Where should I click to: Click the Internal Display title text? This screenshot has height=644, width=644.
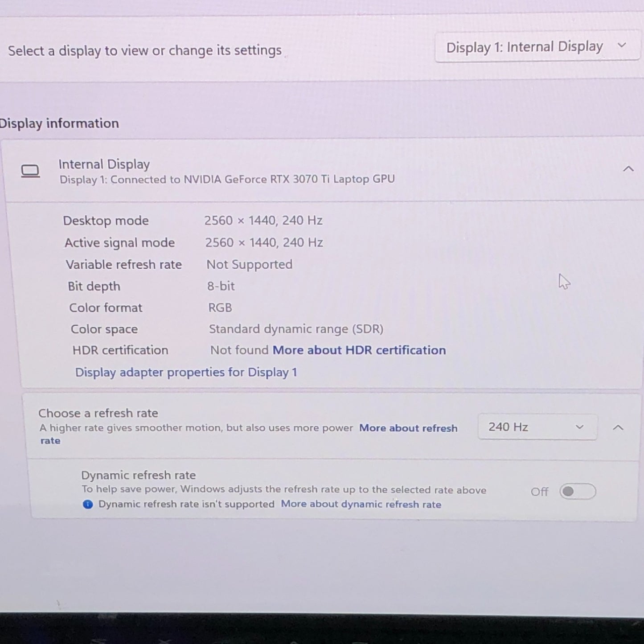[104, 164]
